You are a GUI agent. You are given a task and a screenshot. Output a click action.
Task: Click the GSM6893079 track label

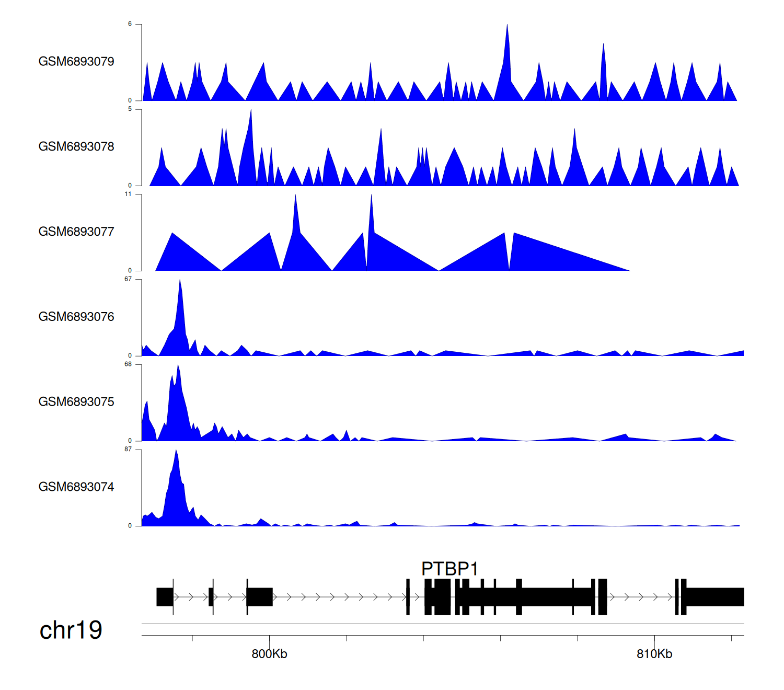76,62
